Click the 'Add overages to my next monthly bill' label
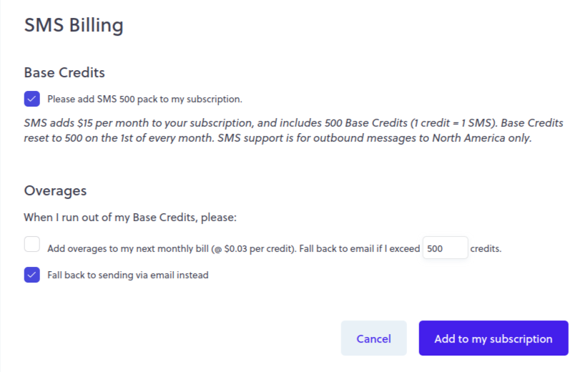This screenshot has width=588, height=372. click(129, 249)
